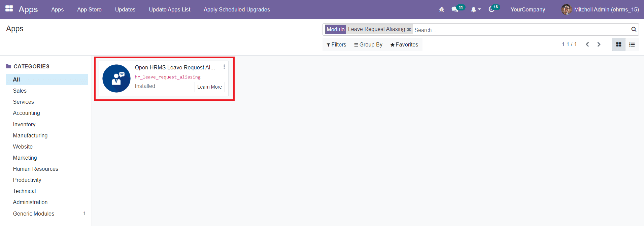The image size is (644, 226).
Task: Open the module card three-dot menu
Action: 224,67
